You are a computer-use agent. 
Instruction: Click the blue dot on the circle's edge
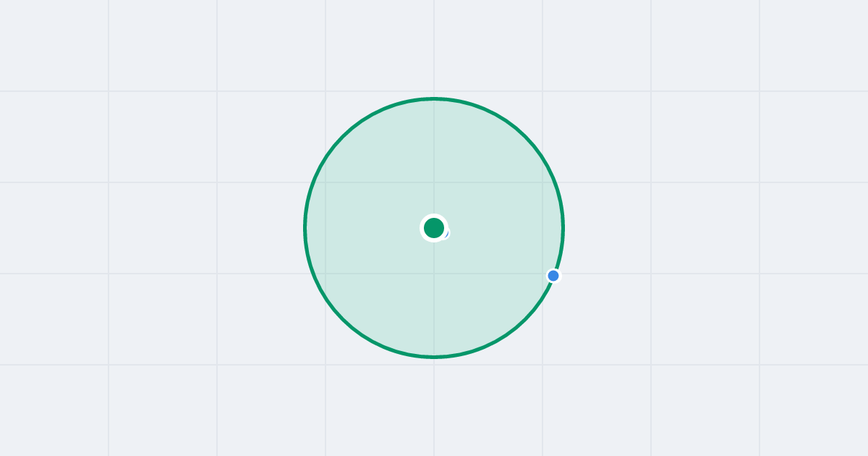coord(553,276)
